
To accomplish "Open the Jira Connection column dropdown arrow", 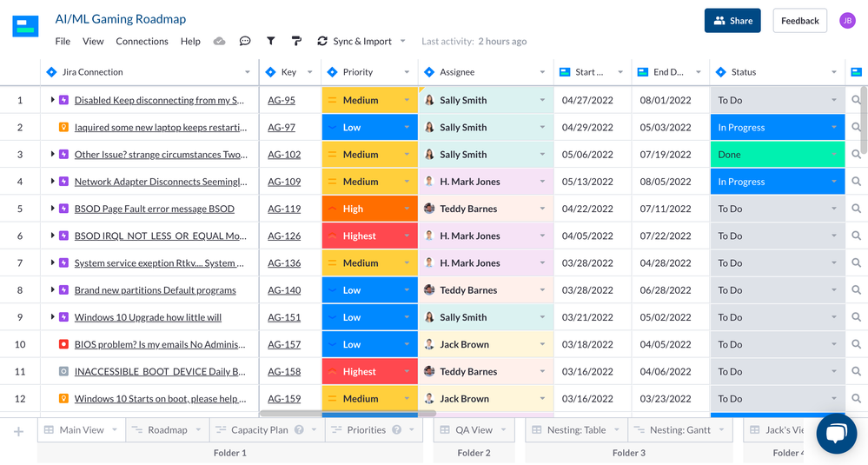I will click(x=248, y=72).
